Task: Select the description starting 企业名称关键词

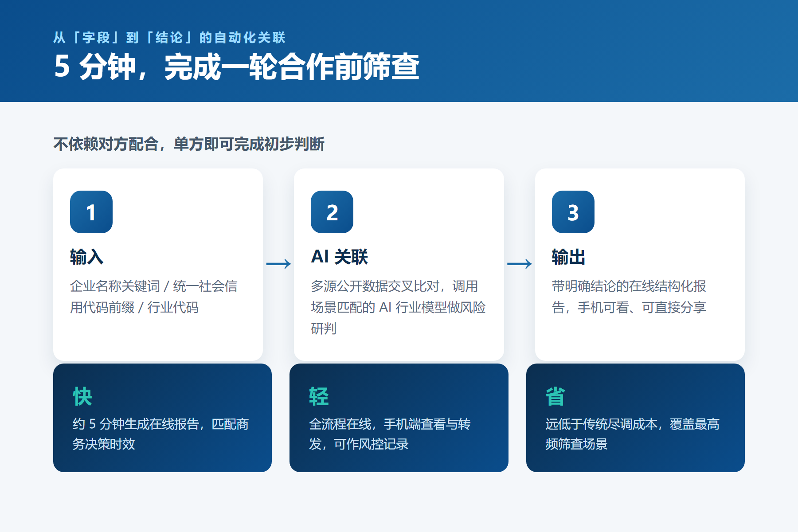Action: 154,297
